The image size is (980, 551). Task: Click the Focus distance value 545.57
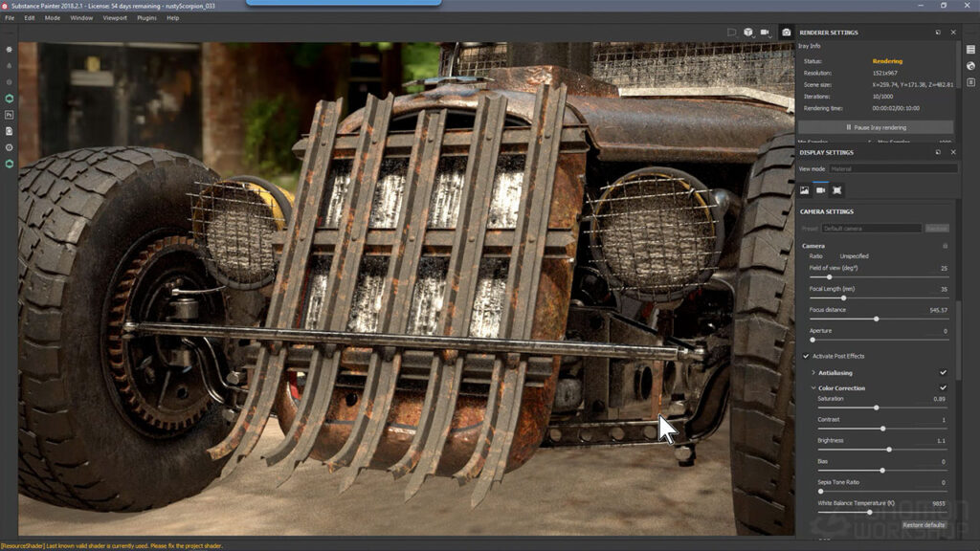938,310
